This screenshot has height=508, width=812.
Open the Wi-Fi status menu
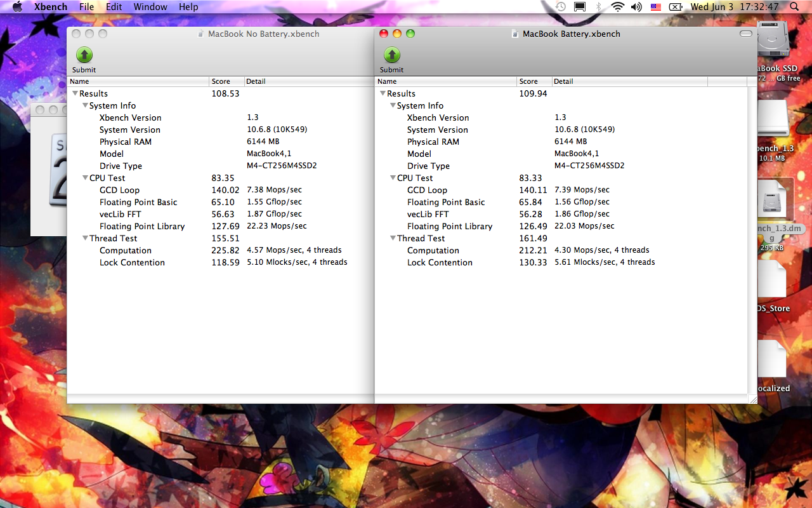coord(618,7)
